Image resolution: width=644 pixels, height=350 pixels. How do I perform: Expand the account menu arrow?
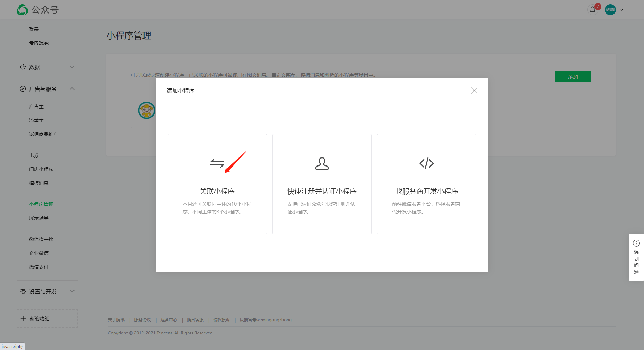pyautogui.click(x=621, y=10)
